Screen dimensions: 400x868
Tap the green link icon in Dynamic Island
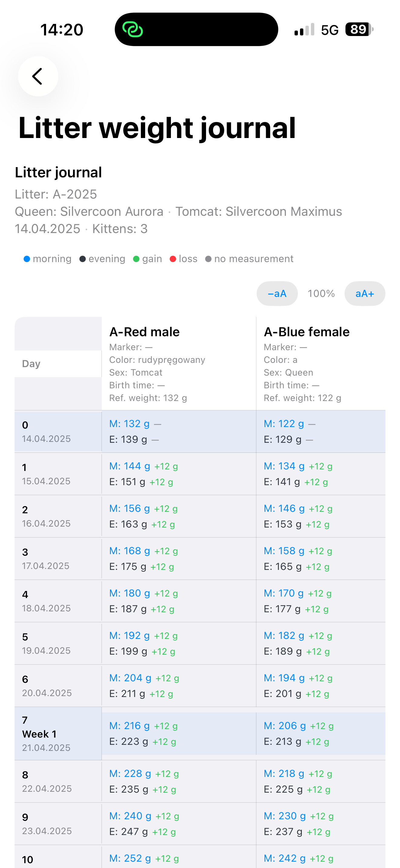[132, 29]
